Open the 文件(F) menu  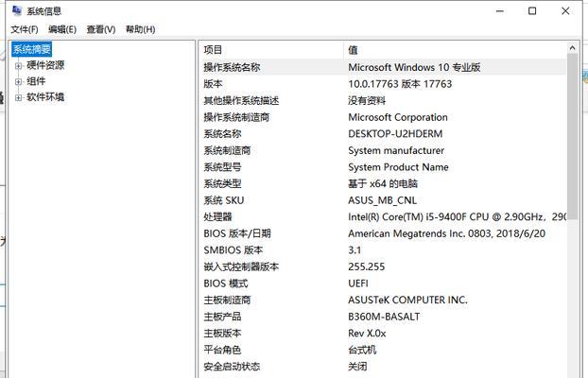point(25,29)
